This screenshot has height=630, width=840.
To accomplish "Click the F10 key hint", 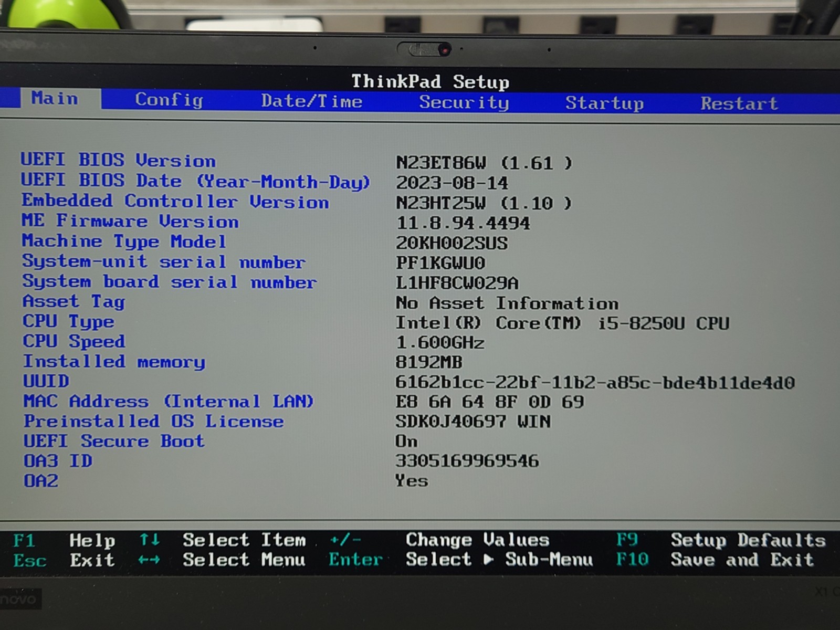I will pyautogui.click(x=633, y=560).
